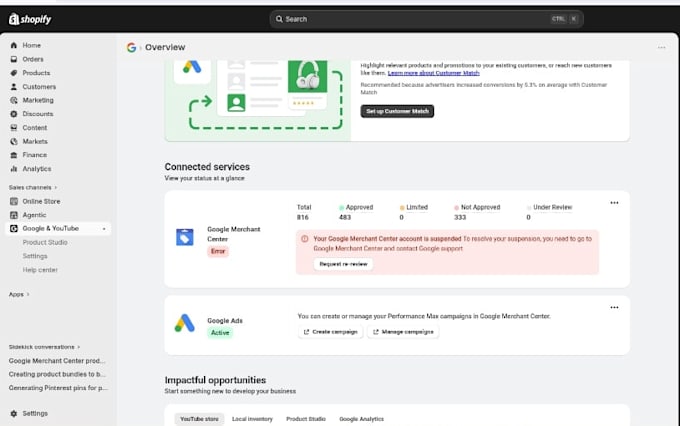Click Request re-review button
Screen dimensions: 680x426
pyautogui.click(x=343, y=264)
